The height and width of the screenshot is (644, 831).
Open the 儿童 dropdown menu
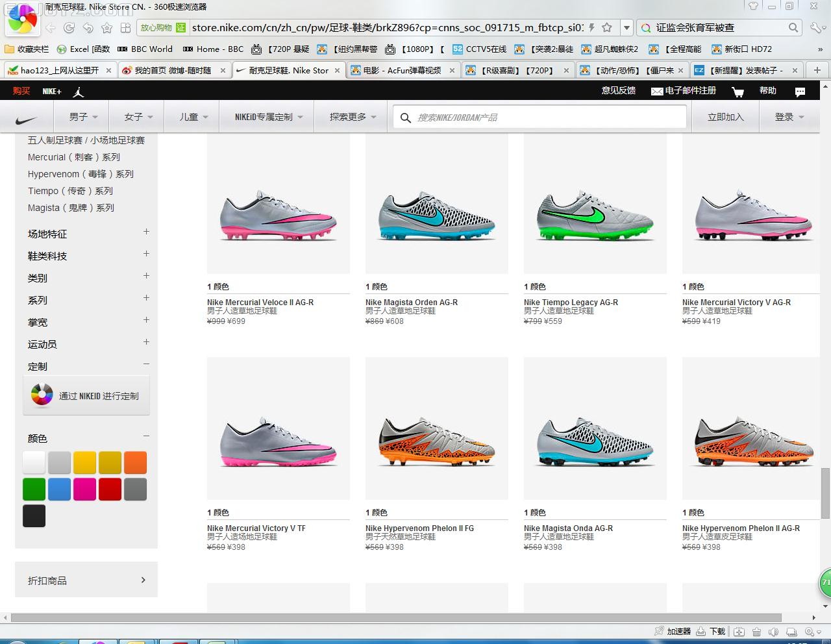point(193,118)
